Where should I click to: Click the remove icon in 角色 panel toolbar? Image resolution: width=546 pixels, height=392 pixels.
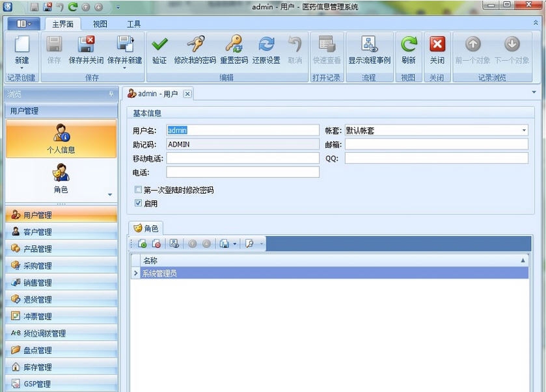coord(155,243)
